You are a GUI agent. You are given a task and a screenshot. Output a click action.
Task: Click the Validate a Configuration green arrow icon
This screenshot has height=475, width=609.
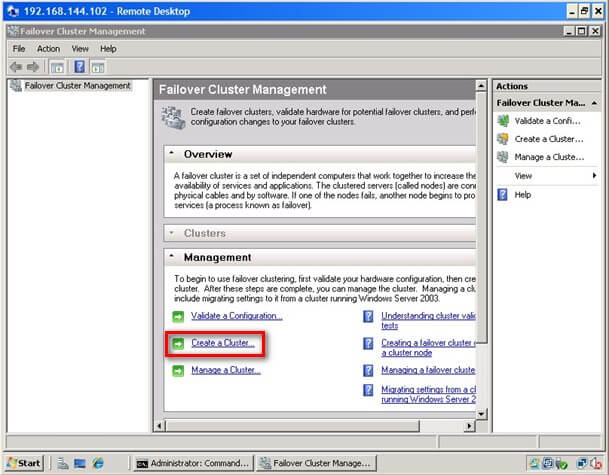[178, 317]
